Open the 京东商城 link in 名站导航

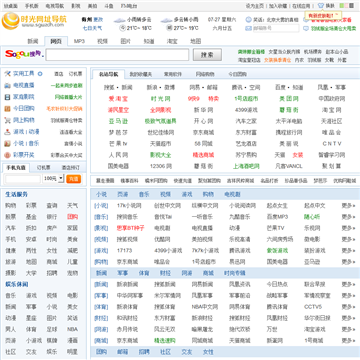[203, 133]
